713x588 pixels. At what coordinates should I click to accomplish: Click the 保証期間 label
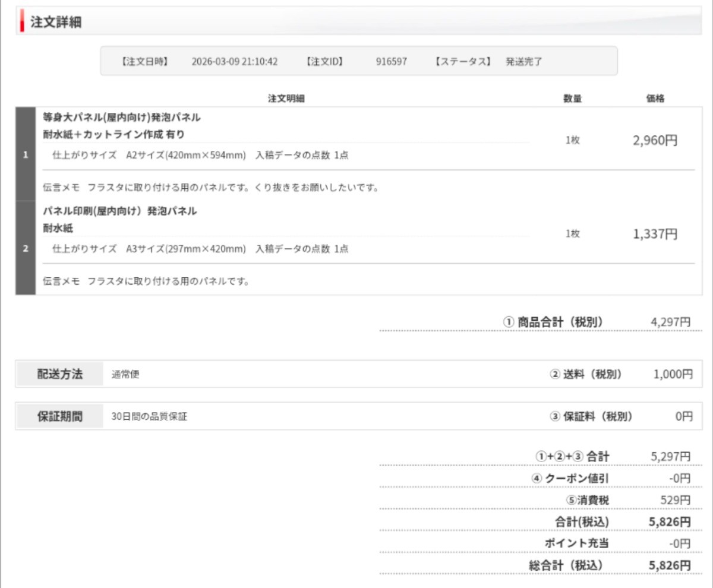point(60,416)
